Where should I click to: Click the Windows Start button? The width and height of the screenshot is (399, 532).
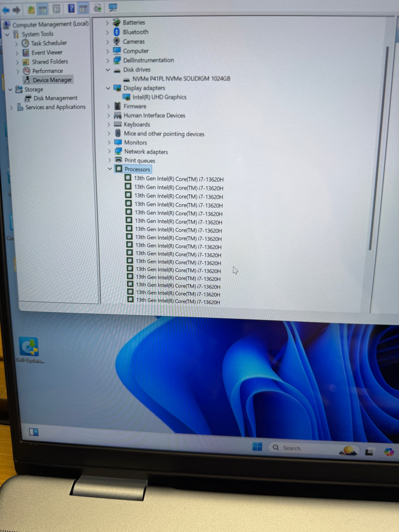pyautogui.click(x=257, y=447)
